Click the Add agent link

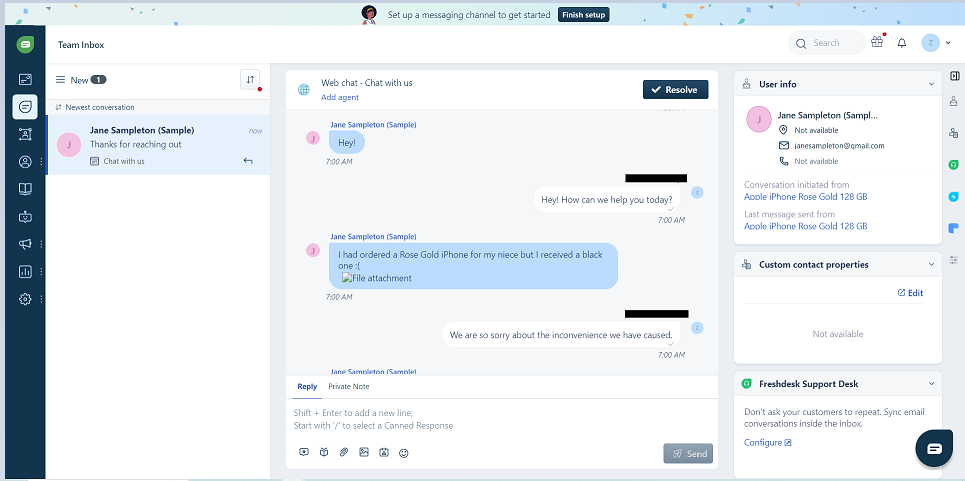click(x=340, y=97)
